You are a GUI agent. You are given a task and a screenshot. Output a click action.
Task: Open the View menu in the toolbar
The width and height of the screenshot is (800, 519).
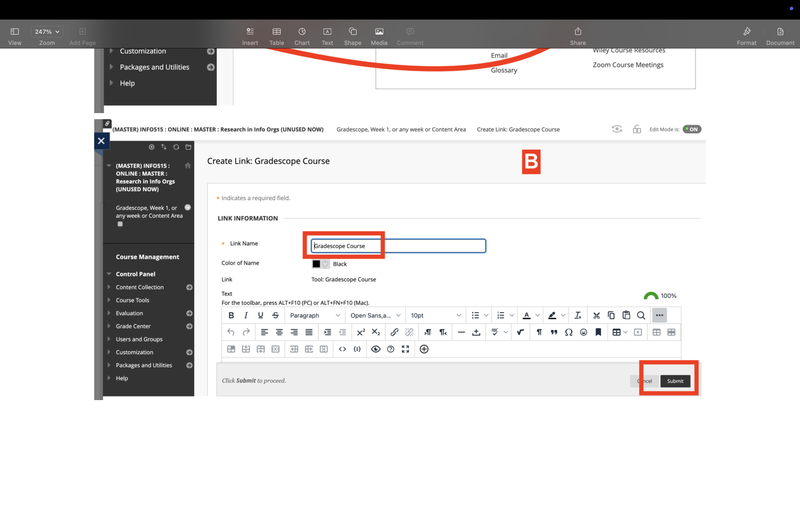(x=14, y=35)
